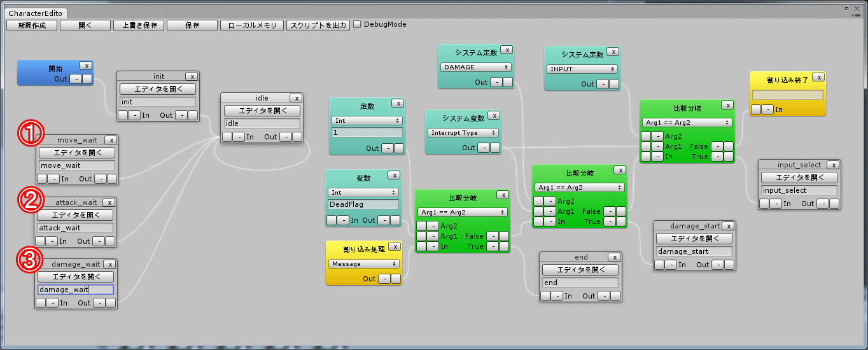This screenshot has height=350, width=868.
Task: Click Out minus button on input_select node
Action: coord(823,204)
